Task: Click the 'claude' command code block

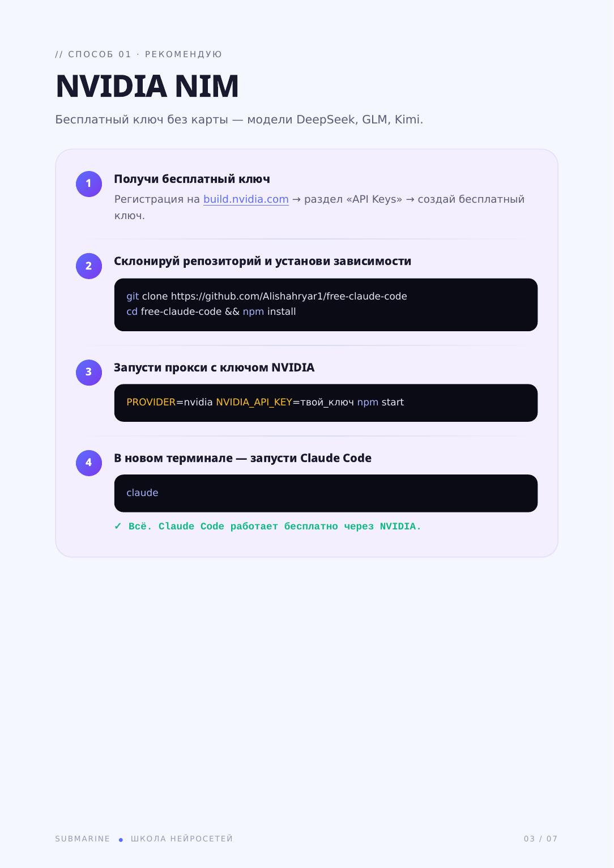Action: (x=326, y=493)
